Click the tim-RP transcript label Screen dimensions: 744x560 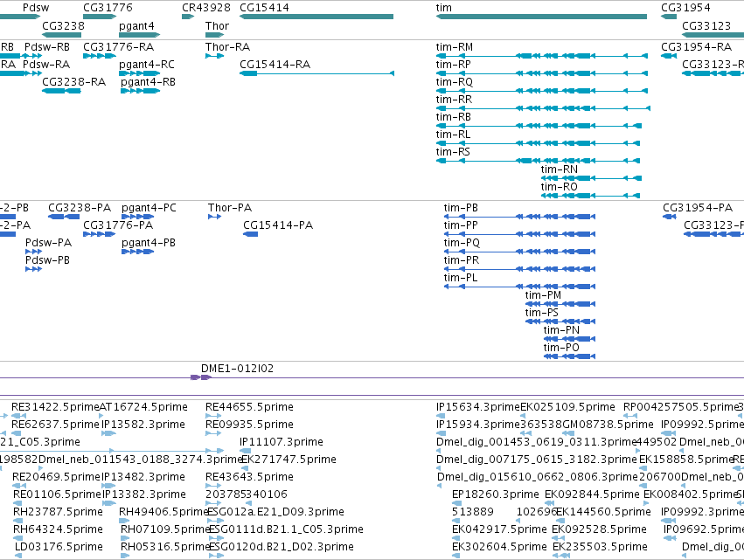tap(453, 65)
